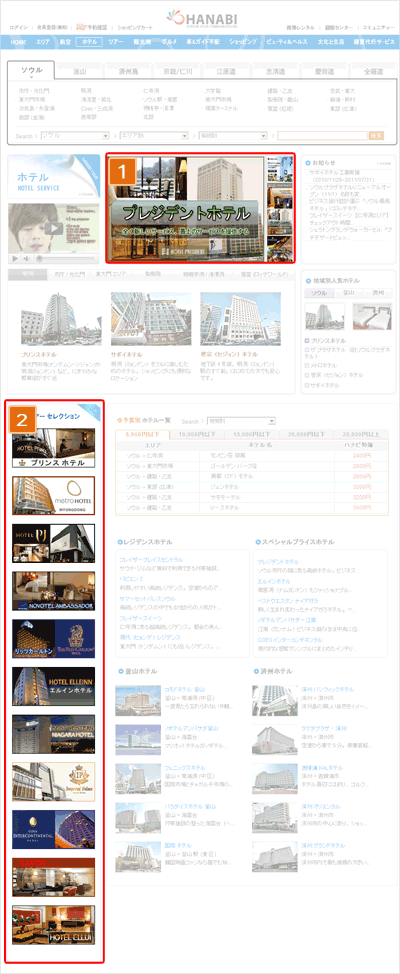This screenshot has width=400, height=974.
Task: Switch to the 済州島 region tab
Action: click(x=128, y=71)
